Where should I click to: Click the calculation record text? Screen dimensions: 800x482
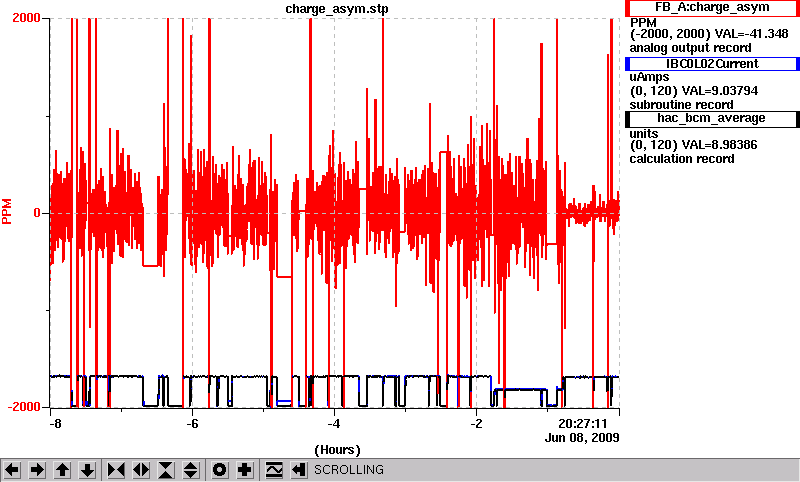point(682,159)
